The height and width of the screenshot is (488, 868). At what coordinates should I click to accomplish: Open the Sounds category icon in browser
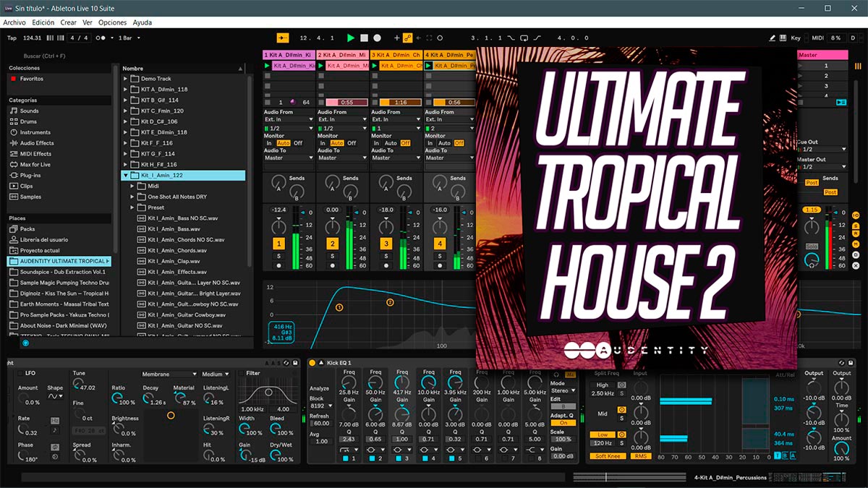13,111
